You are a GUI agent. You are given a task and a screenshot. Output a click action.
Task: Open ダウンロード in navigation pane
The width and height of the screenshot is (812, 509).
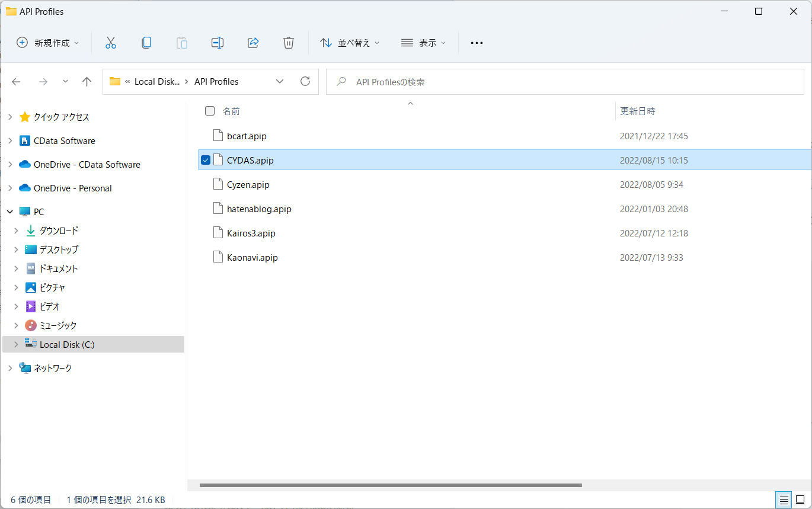coord(59,231)
